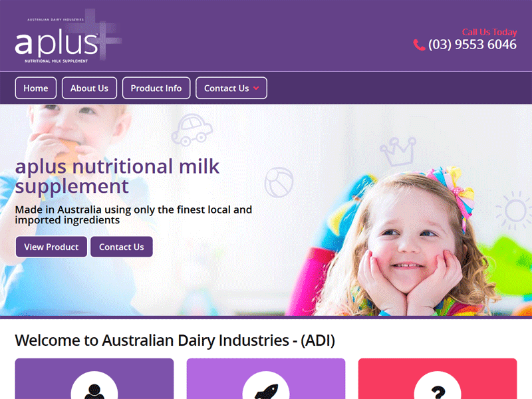The height and width of the screenshot is (399, 532).
Task: Click the rocket icon on the violet card
Action: 267,391
